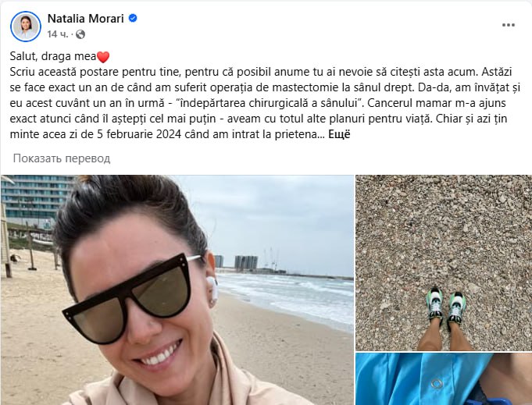Viewport: 532px width, 405px height.
Task: Open the Natalia Morari profile name link
Action: point(85,18)
